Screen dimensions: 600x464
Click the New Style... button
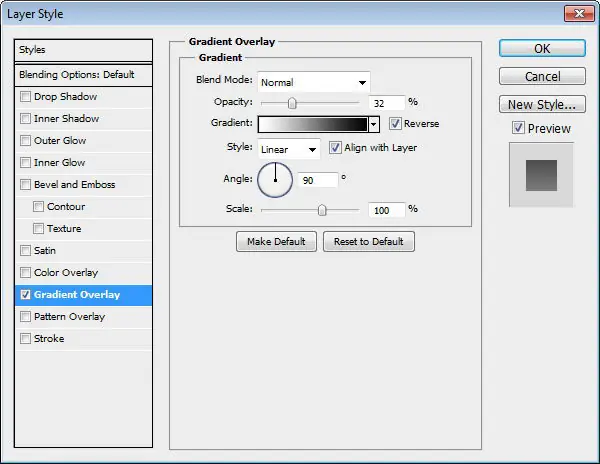[542, 104]
